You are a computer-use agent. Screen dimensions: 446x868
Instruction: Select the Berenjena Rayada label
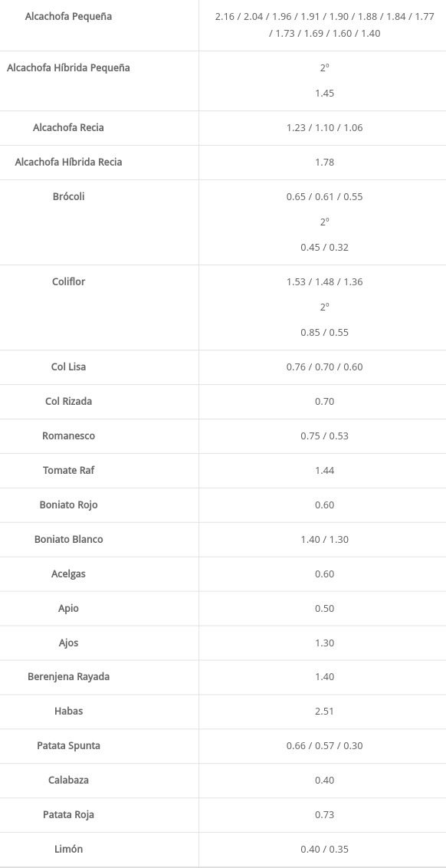coord(69,676)
